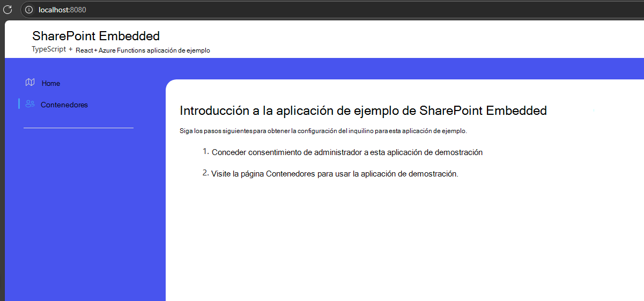Viewport: 644px width, 301px height.
Task: Click the SharePoint Embedded app title
Action: click(96, 36)
